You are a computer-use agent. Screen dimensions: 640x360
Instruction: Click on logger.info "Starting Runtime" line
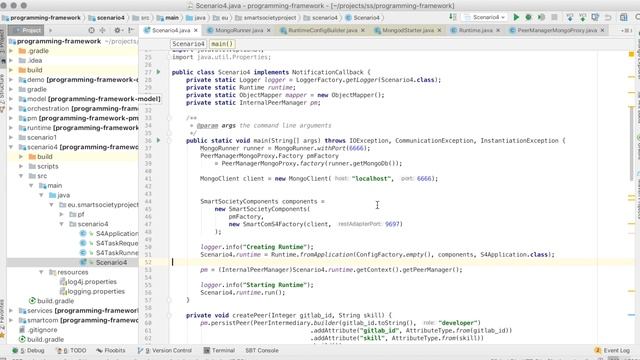click(257, 285)
